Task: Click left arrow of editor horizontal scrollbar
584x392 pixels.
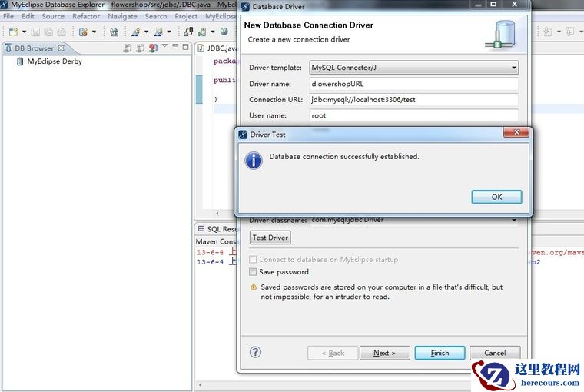Action: 217,214
